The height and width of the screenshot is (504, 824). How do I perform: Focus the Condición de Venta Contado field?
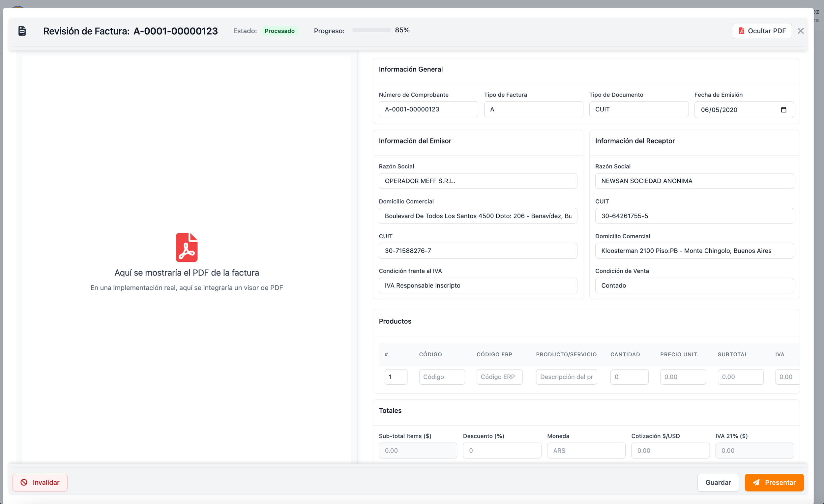[x=694, y=285]
